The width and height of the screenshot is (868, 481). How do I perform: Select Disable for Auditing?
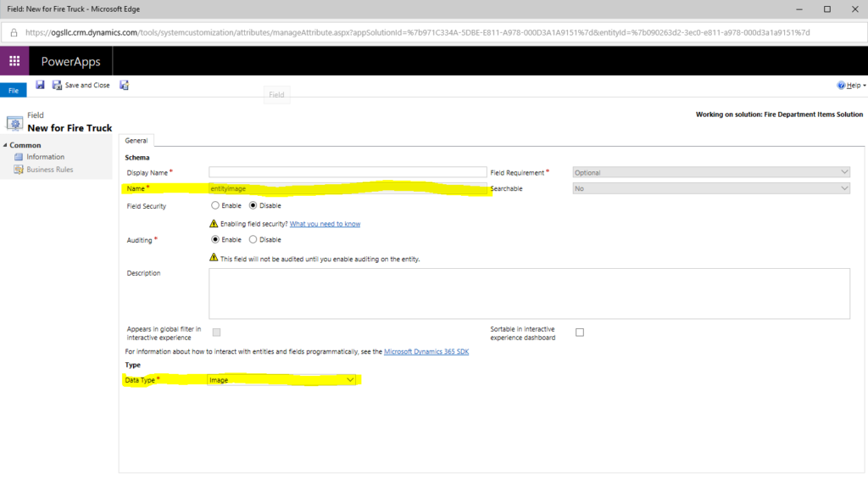pyautogui.click(x=253, y=239)
